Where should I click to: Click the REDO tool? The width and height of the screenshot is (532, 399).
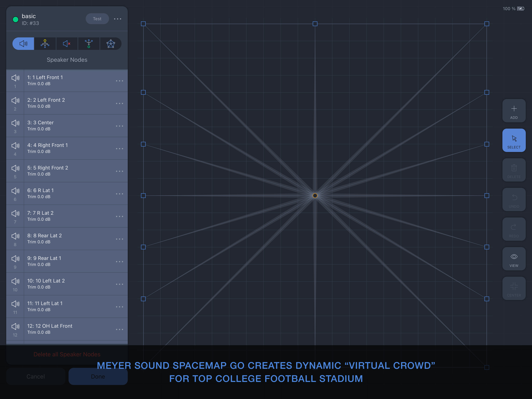(x=514, y=229)
